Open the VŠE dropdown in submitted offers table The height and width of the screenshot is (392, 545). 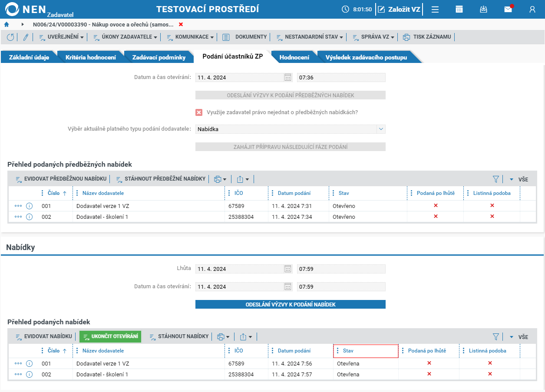(519, 337)
